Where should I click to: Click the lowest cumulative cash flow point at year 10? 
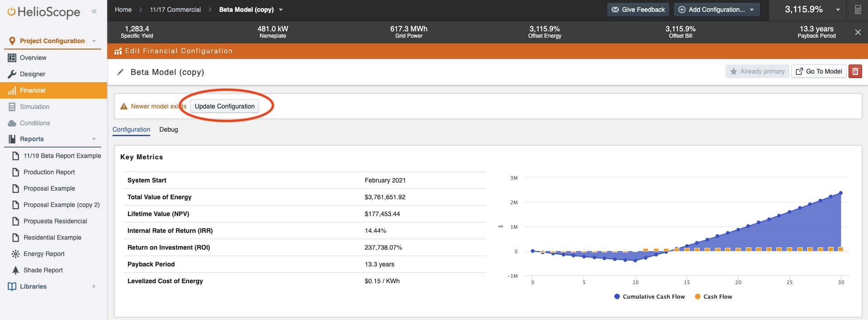pos(635,261)
